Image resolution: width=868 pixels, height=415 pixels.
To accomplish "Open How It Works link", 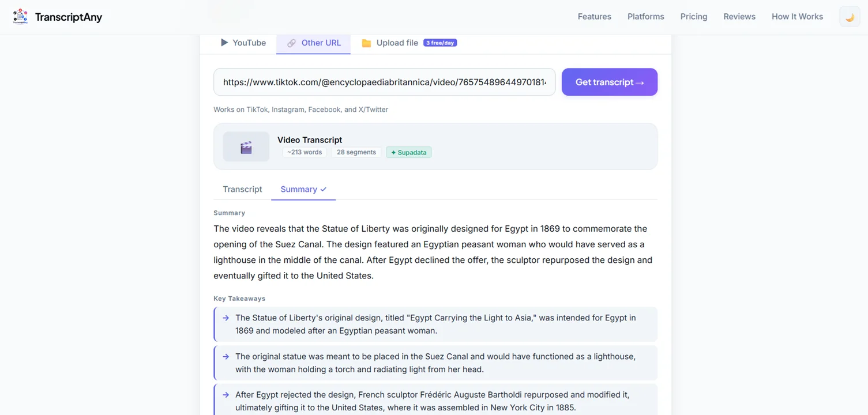I will [797, 17].
